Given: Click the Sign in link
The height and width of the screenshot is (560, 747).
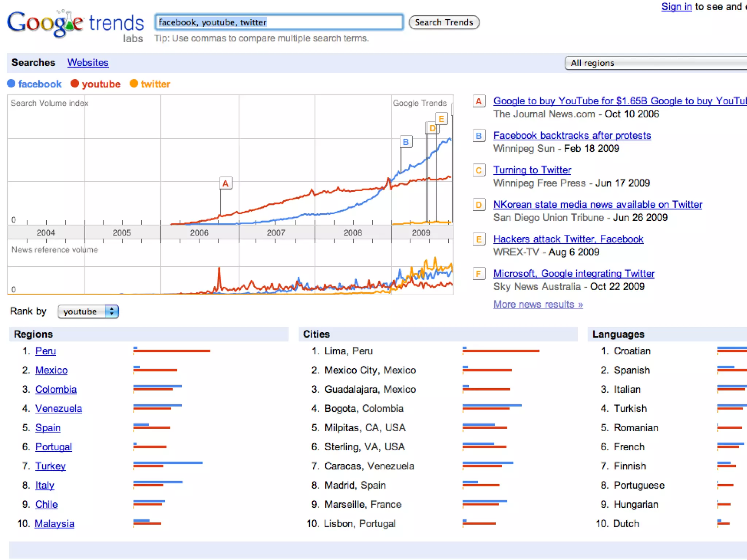Looking at the screenshot, I should coord(676,7).
